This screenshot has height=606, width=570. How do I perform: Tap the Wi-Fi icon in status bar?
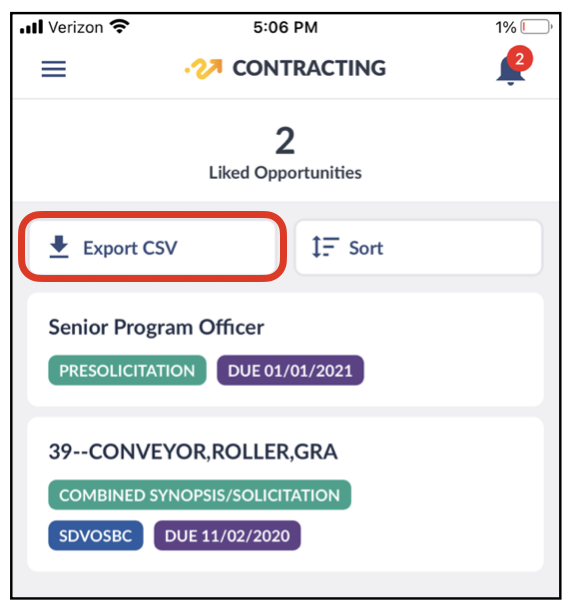click(119, 27)
